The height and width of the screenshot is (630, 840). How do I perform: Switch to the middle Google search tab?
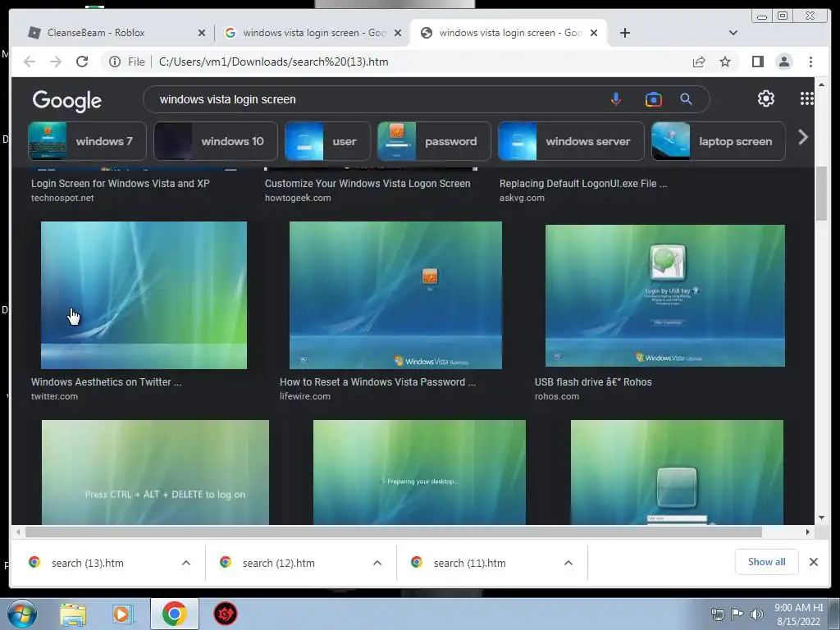coord(313,33)
